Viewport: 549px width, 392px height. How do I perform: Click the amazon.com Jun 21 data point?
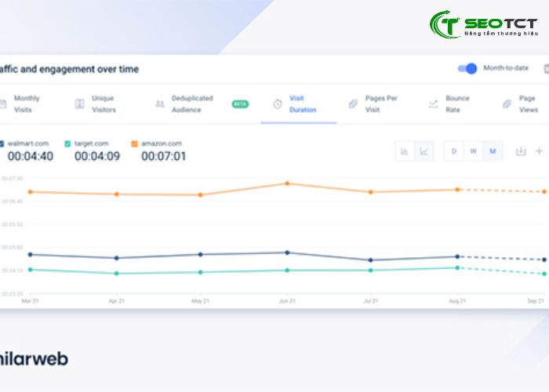pyautogui.click(x=287, y=183)
